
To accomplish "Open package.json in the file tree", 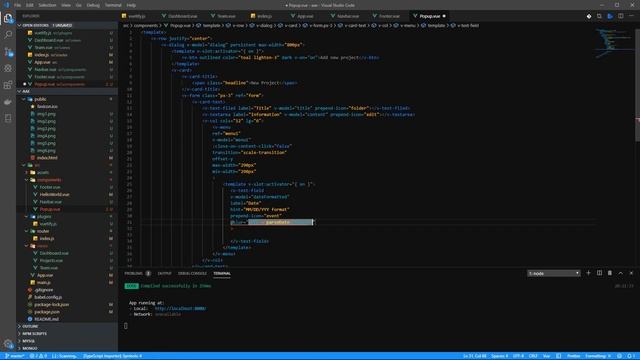I will coord(47,312).
